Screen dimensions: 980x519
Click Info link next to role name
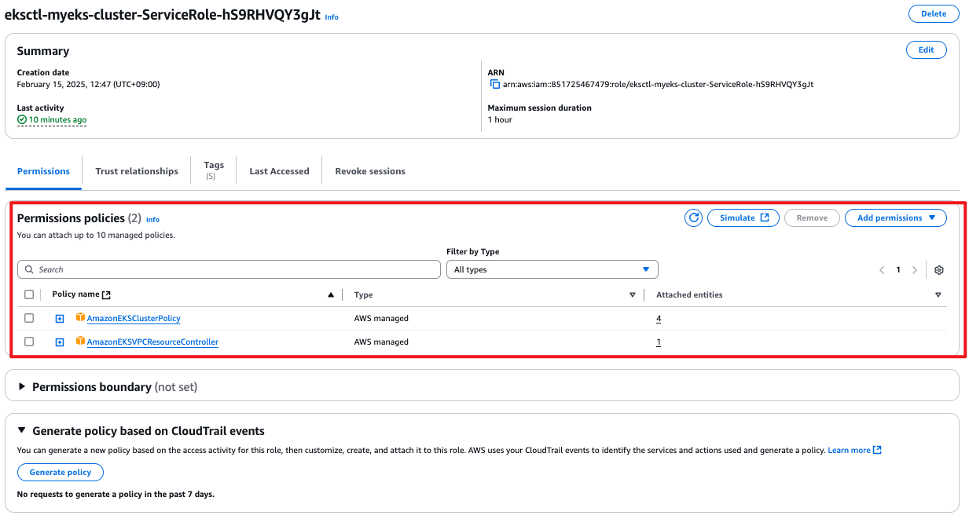332,16
